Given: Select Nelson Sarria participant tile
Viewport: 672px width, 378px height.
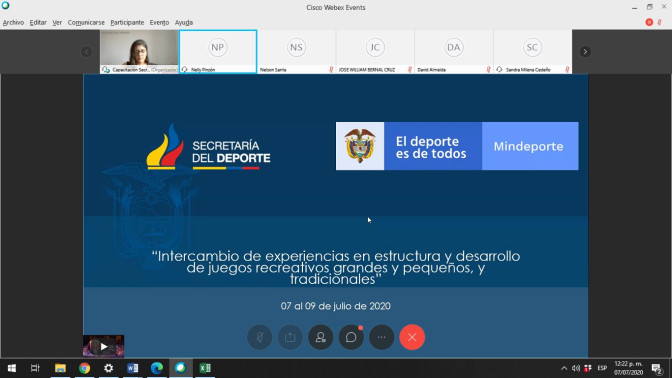Looking at the screenshot, I should coord(297,51).
